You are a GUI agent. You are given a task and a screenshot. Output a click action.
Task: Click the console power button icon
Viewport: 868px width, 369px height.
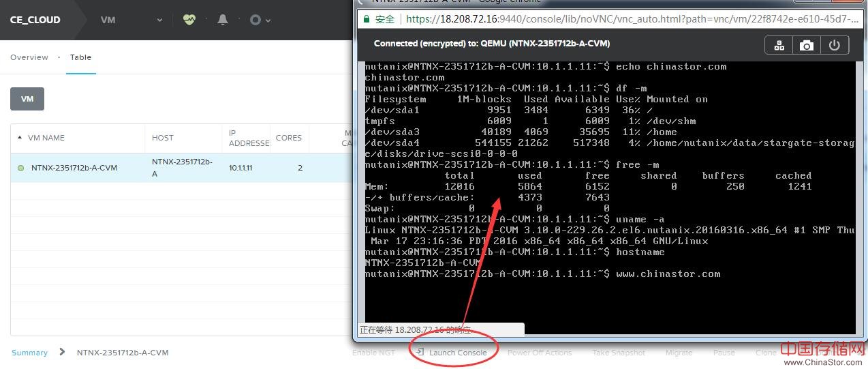[x=835, y=45]
